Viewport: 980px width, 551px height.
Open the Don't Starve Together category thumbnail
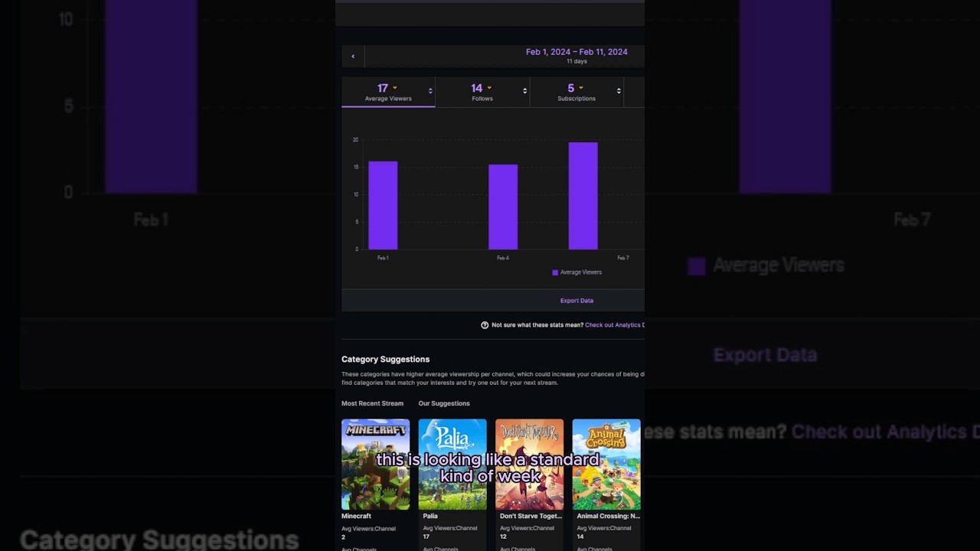[529, 465]
